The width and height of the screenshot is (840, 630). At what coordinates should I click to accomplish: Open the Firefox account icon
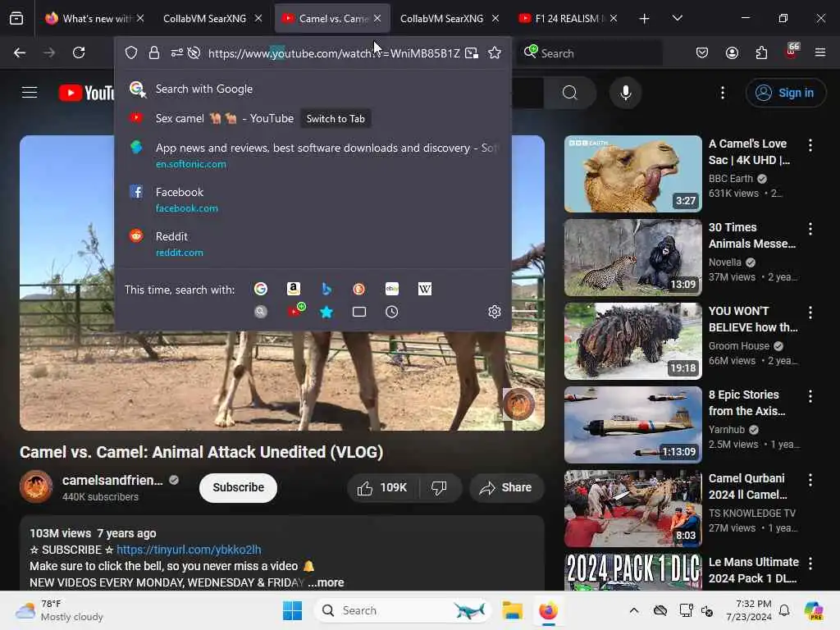[732, 52]
